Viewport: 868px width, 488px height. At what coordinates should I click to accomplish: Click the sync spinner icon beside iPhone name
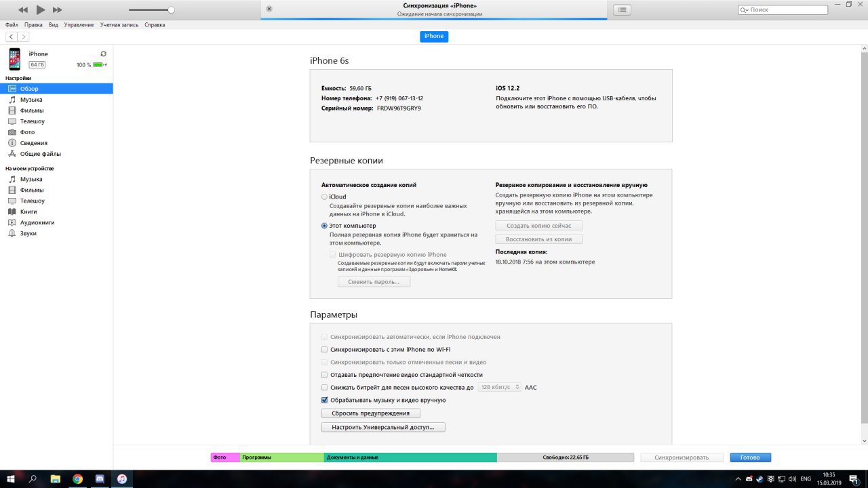pyautogui.click(x=103, y=54)
